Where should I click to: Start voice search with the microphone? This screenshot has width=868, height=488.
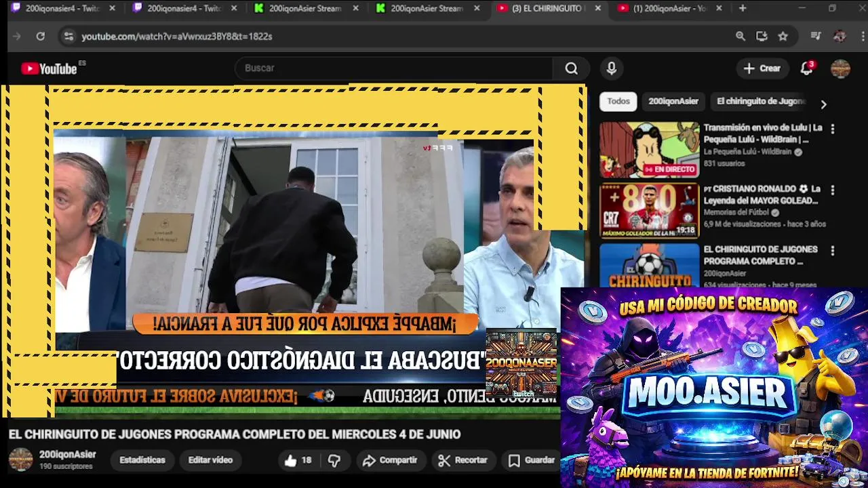click(x=612, y=68)
